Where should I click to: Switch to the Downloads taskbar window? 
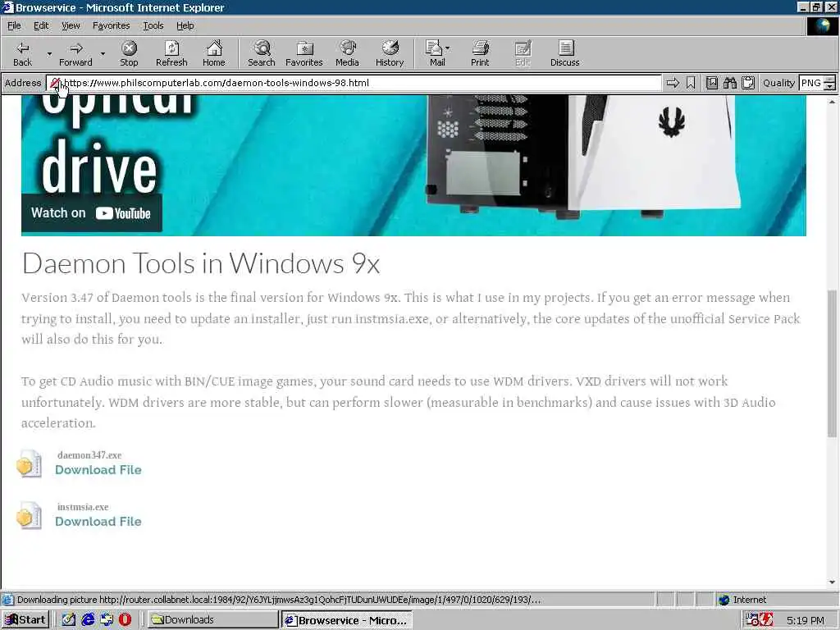coord(212,620)
